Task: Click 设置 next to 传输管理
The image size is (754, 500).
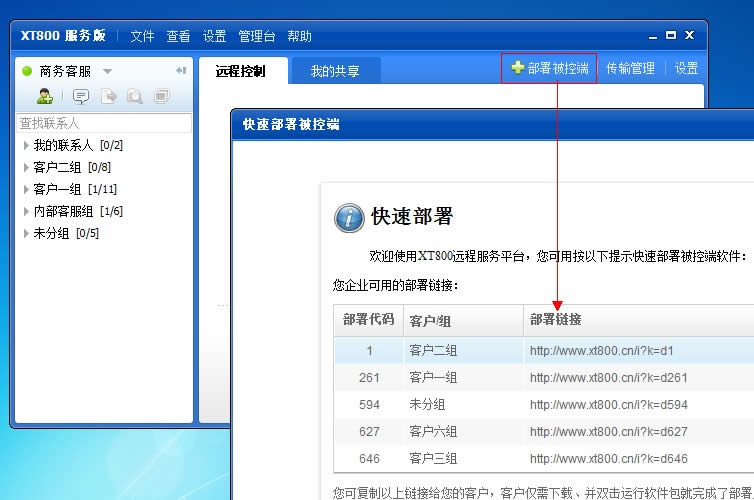Action: coord(686,68)
